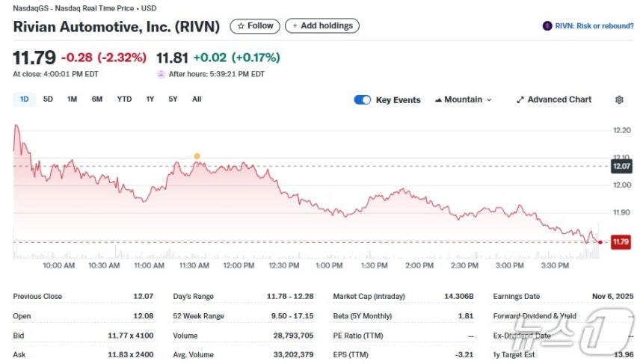Expand the Mountain chart style dropdown arrow
643x364 pixels.
[489, 100]
